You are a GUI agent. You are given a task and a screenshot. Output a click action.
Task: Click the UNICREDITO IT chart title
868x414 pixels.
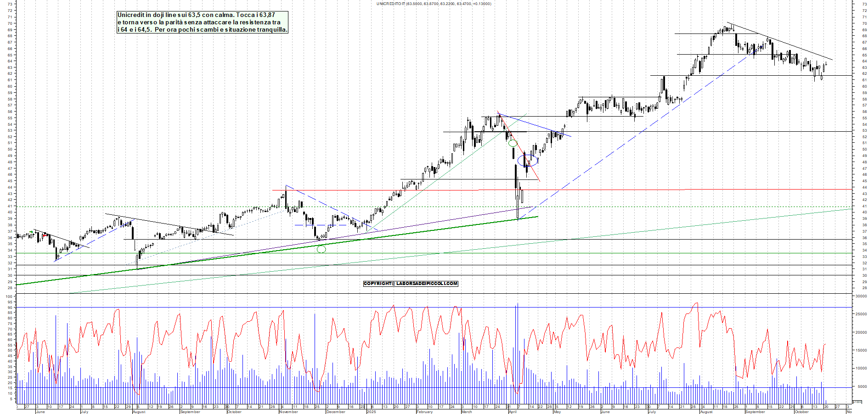click(x=434, y=4)
